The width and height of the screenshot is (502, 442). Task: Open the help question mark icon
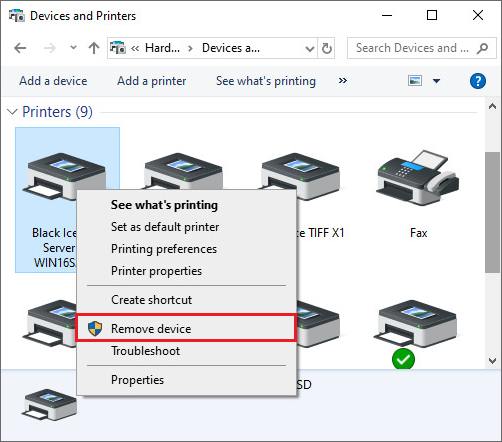tap(478, 81)
